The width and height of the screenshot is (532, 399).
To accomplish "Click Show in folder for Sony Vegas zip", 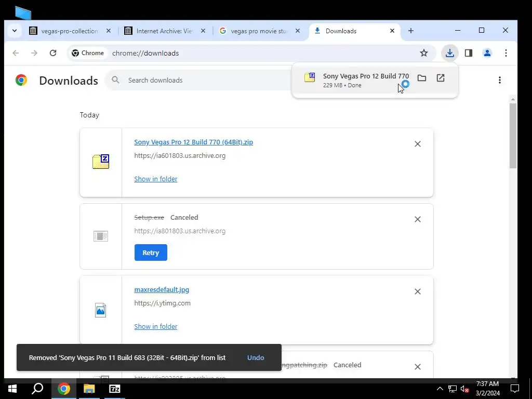I will pyautogui.click(x=156, y=179).
